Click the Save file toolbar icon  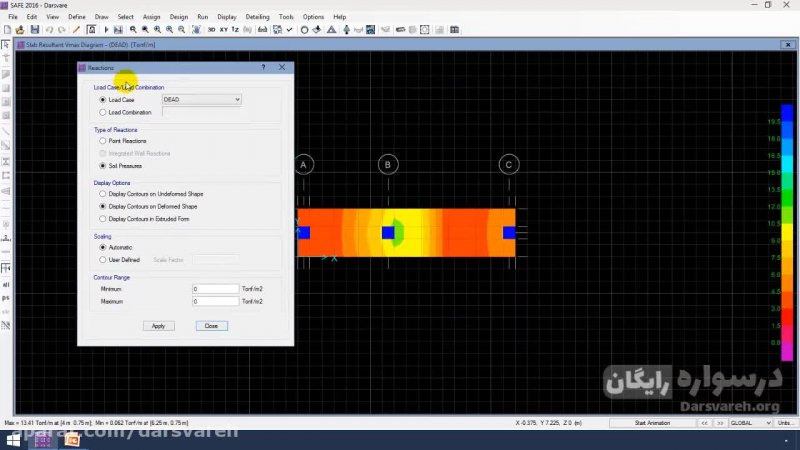click(x=33, y=30)
